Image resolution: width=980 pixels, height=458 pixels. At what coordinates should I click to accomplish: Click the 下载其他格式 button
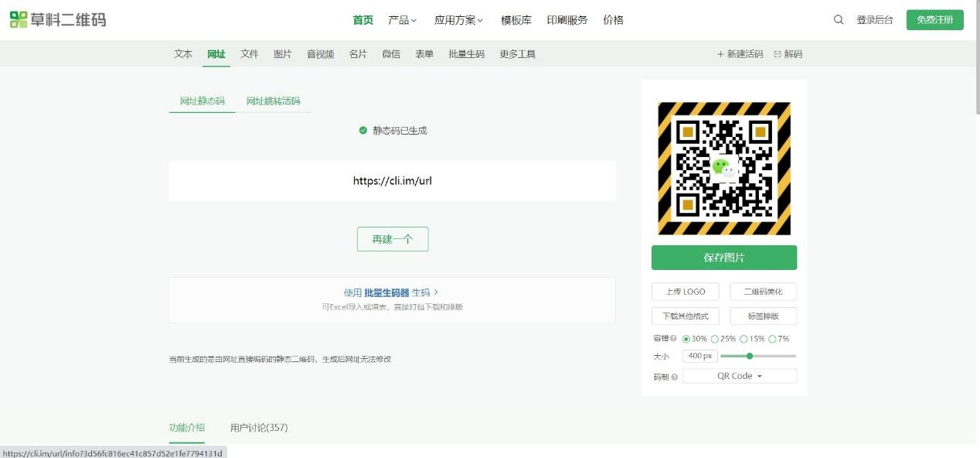[686, 316]
